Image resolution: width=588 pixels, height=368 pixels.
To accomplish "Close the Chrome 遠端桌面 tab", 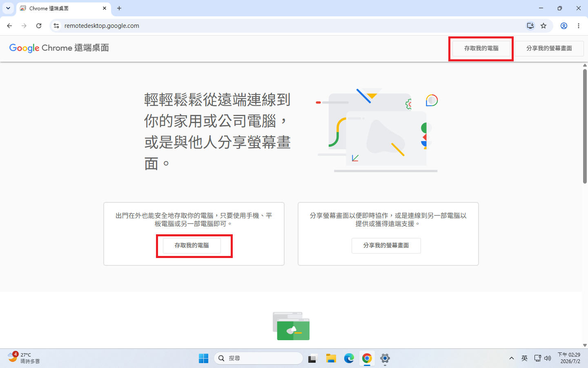I will (x=105, y=8).
